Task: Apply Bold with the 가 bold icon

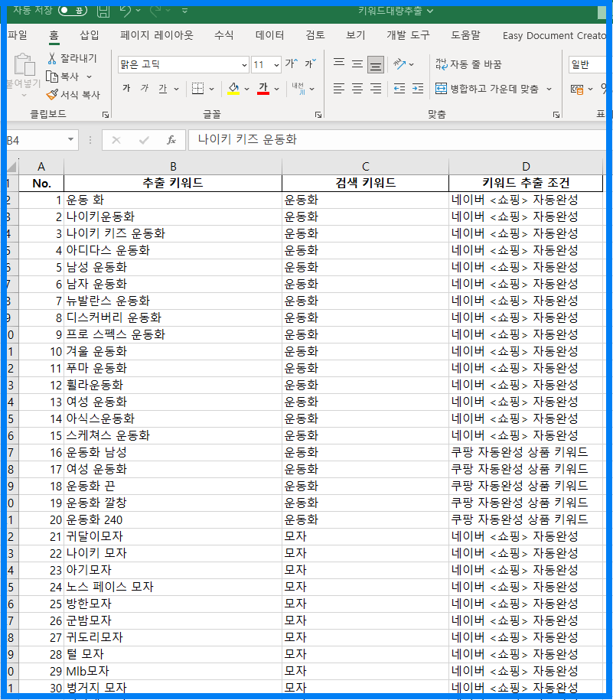Action: point(126,89)
